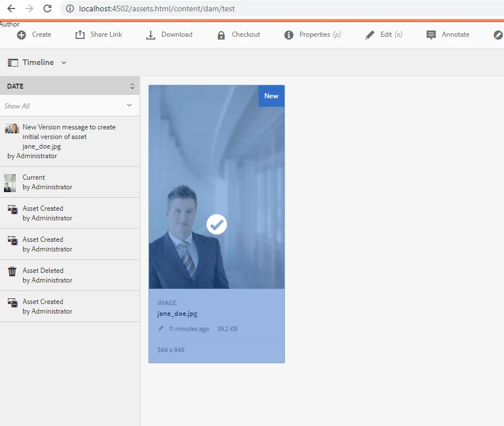Click the icon of the second Asset Created entry
The width and height of the screenshot is (504, 426).
tap(13, 241)
